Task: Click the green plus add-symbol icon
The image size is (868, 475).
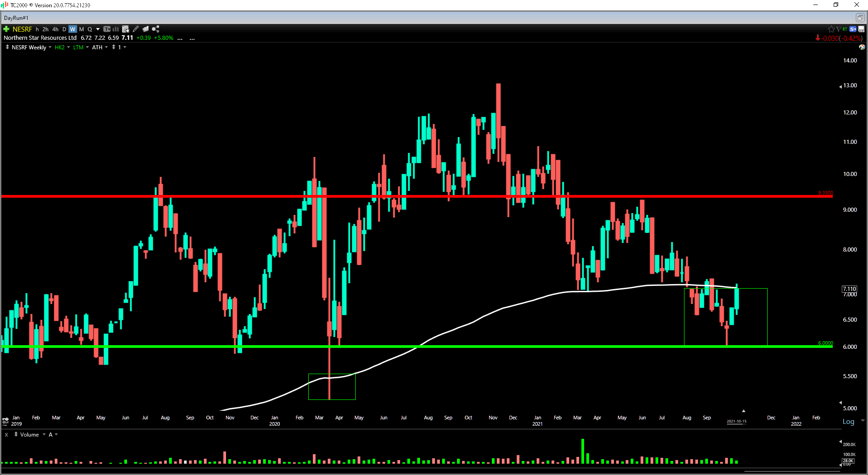Action: point(6,29)
